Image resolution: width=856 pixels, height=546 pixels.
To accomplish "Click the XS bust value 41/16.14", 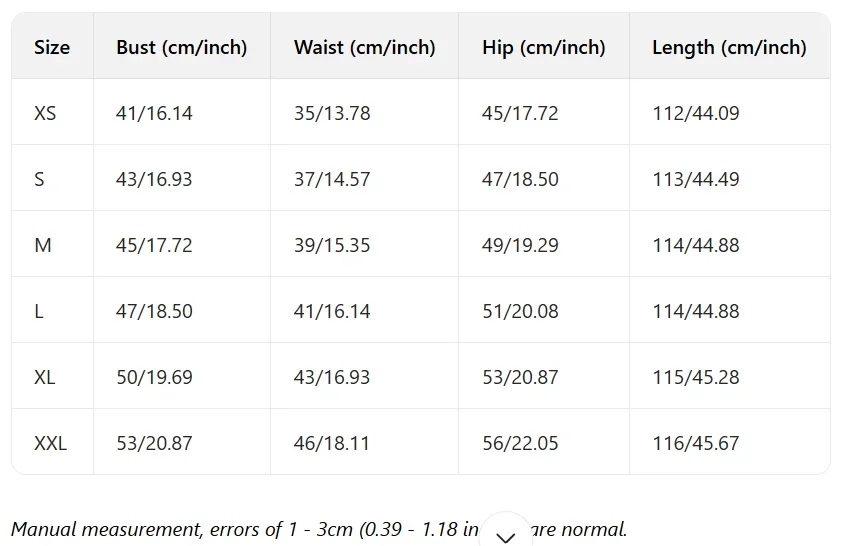I will click(154, 113).
